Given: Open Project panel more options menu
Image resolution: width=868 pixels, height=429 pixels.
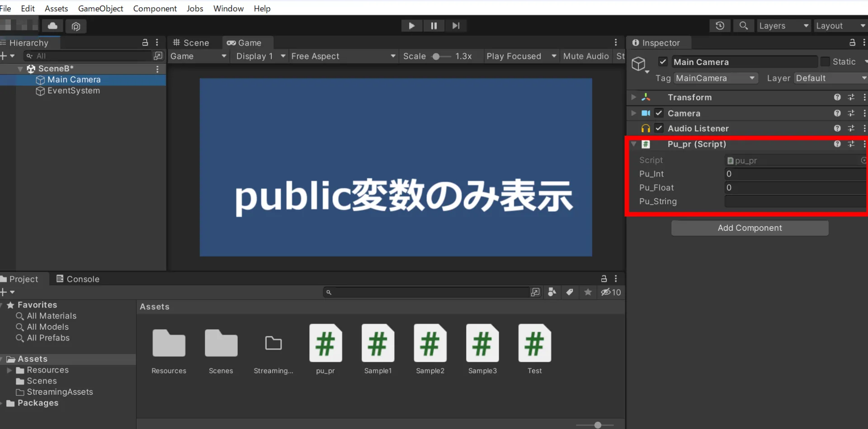Looking at the screenshot, I should tap(616, 279).
